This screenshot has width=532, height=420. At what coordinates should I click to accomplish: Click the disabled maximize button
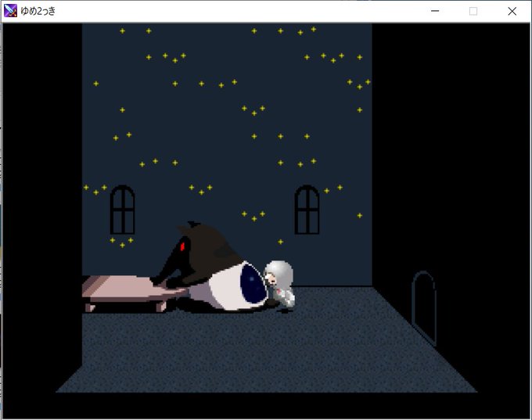(x=473, y=11)
